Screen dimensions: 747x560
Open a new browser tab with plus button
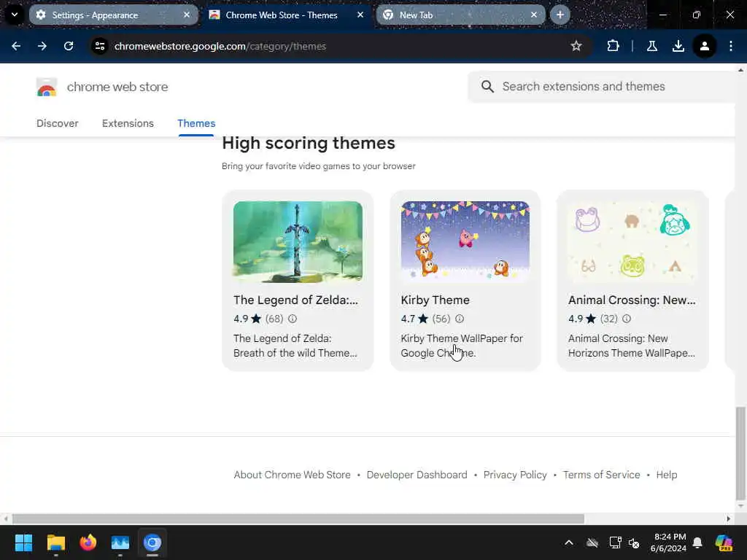tap(560, 15)
